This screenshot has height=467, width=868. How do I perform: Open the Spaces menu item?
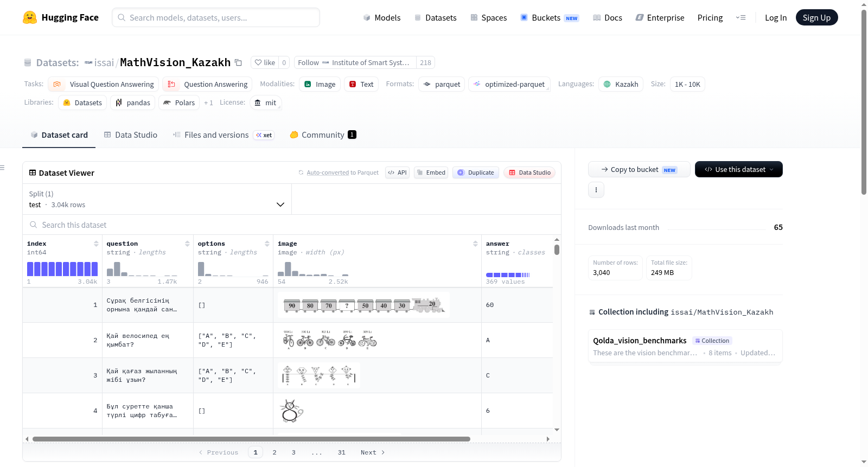click(488, 17)
